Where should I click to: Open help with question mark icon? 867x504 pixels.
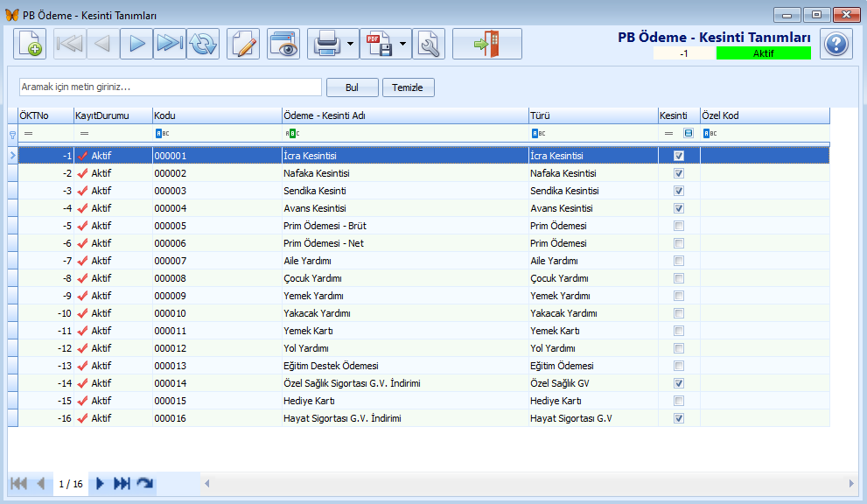[x=836, y=44]
